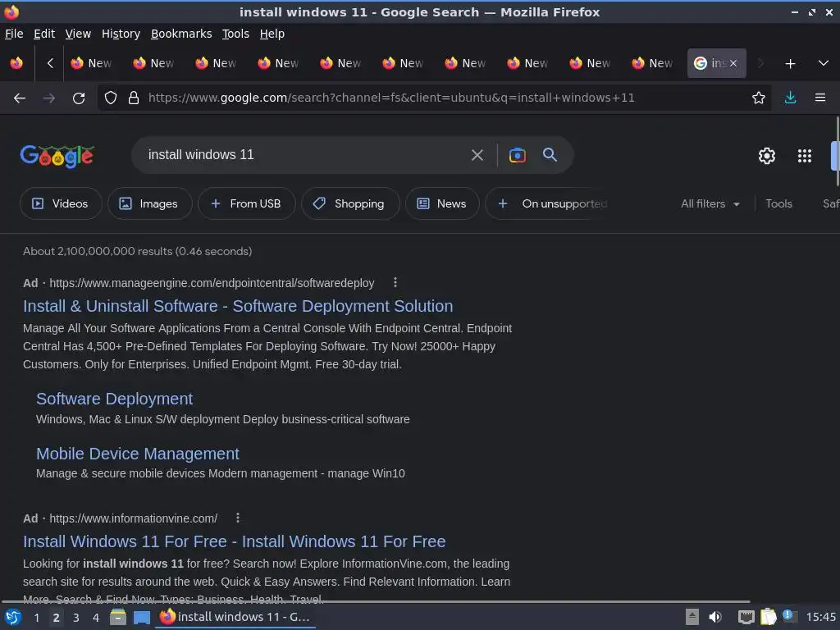Image resolution: width=840 pixels, height=630 pixels.
Task: Filter results by Images
Action: pos(149,203)
